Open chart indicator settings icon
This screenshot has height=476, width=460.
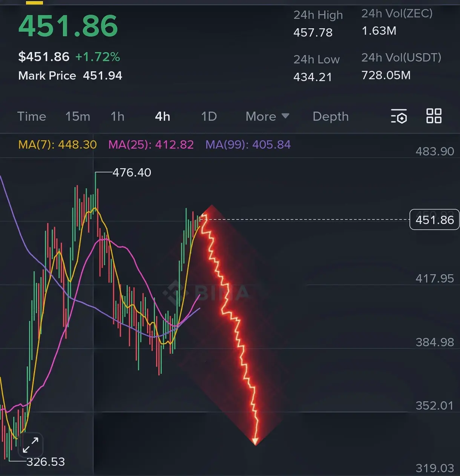[x=399, y=116]
